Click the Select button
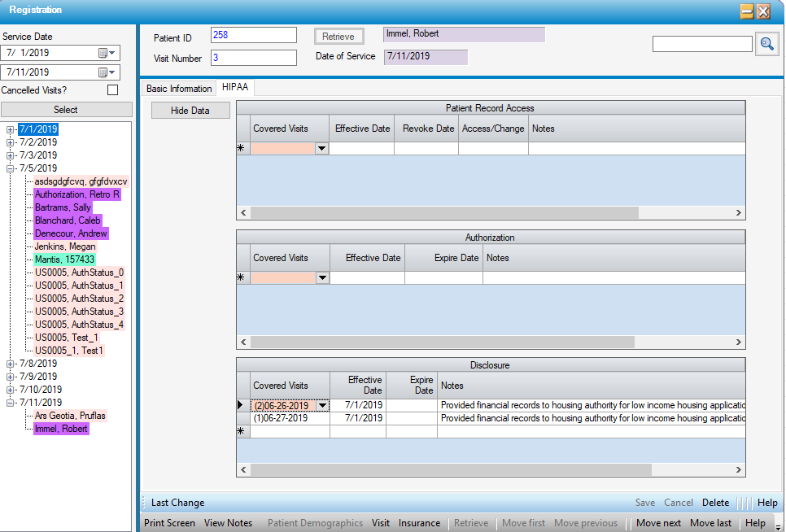 66,110
